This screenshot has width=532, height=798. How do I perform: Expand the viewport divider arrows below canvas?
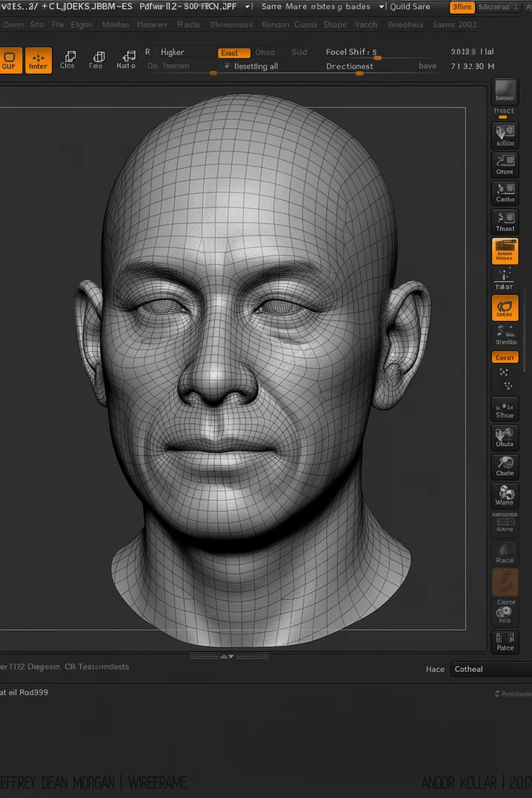click(227, 656)
